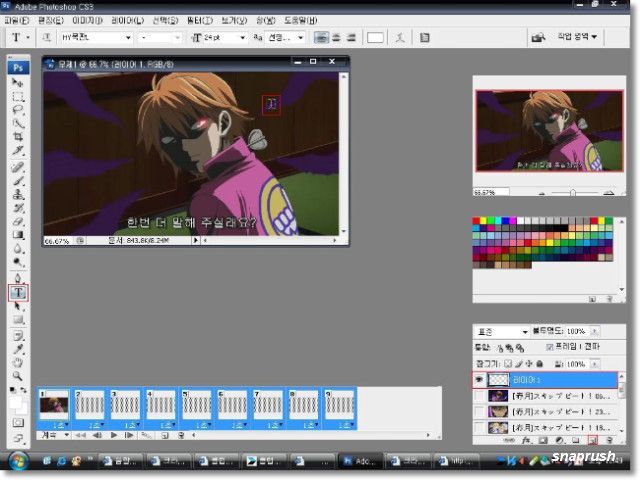Open the Edit menu
Screen dimensions: 640x480
51,20
